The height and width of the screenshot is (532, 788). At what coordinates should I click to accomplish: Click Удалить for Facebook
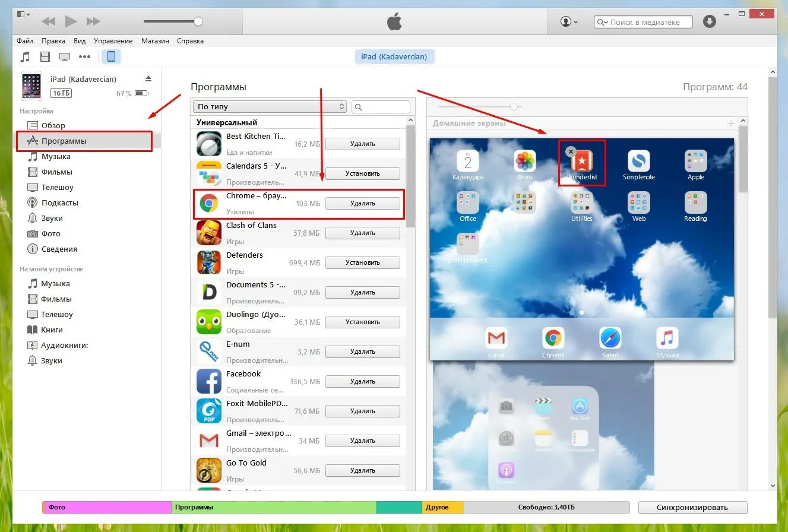(363, 381)
